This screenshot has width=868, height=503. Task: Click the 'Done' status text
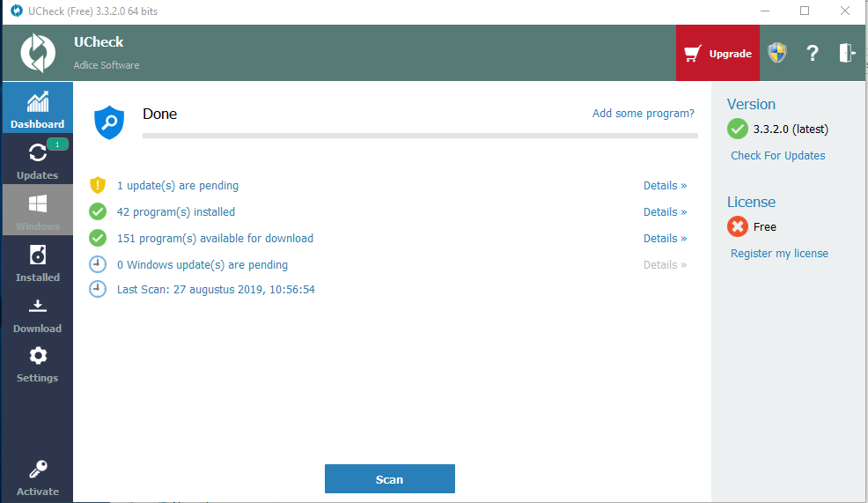pos(160,114)
